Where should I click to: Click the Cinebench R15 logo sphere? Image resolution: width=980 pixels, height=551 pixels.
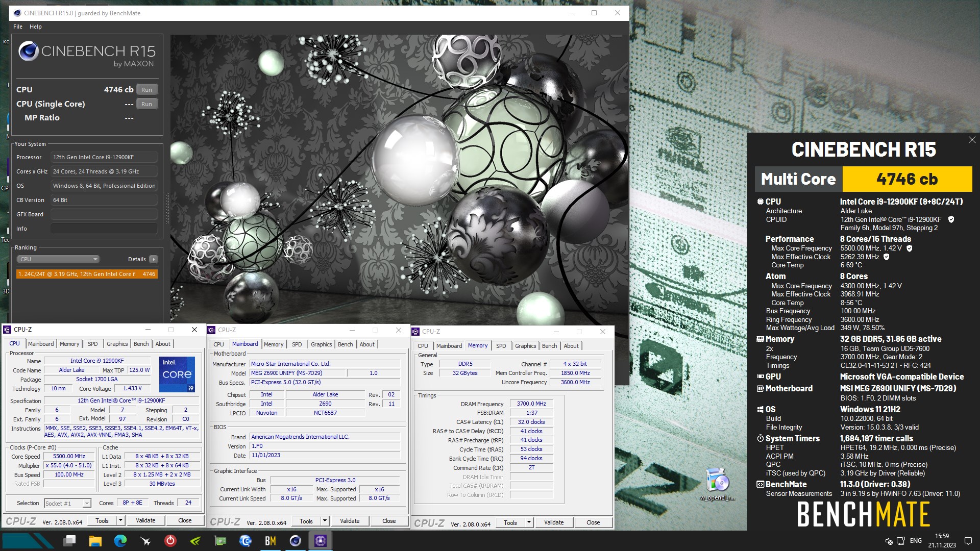click(x=29, y=52)
